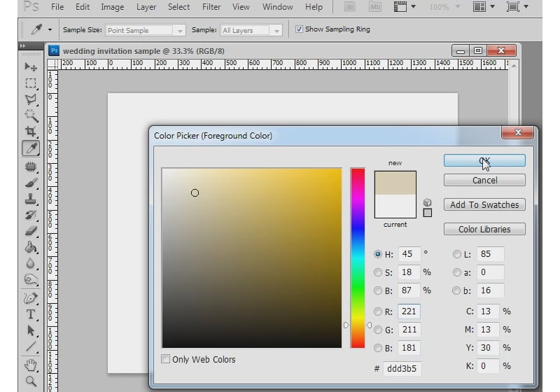This screenshot has height=392, width=560.
Task: Select the Rectangular Marquee tool
Action: coord(31,83)
